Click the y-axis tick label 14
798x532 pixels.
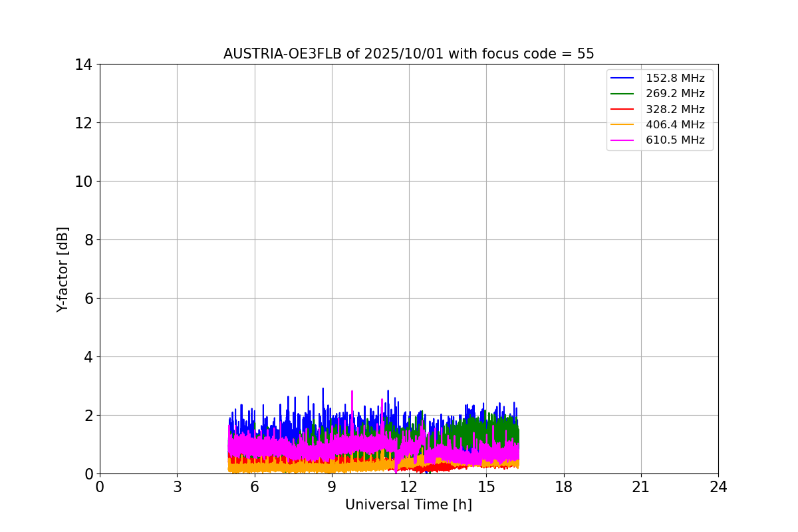pos(84,65)
